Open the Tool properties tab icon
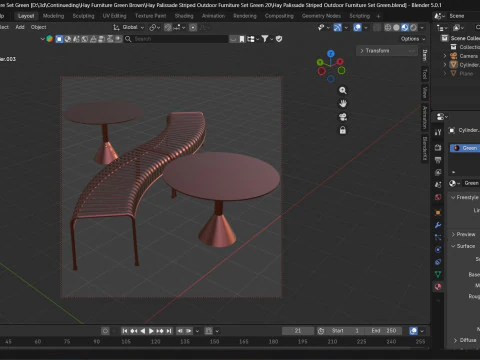The width and height of the screenshot is (480, 360). (x=438, y=132)
